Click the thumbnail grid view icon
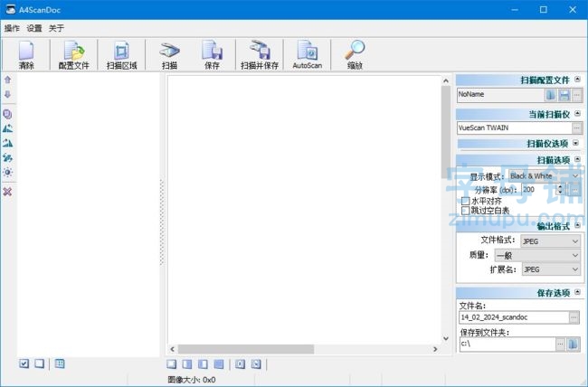The image size is (588, 387). coord(60,363)
